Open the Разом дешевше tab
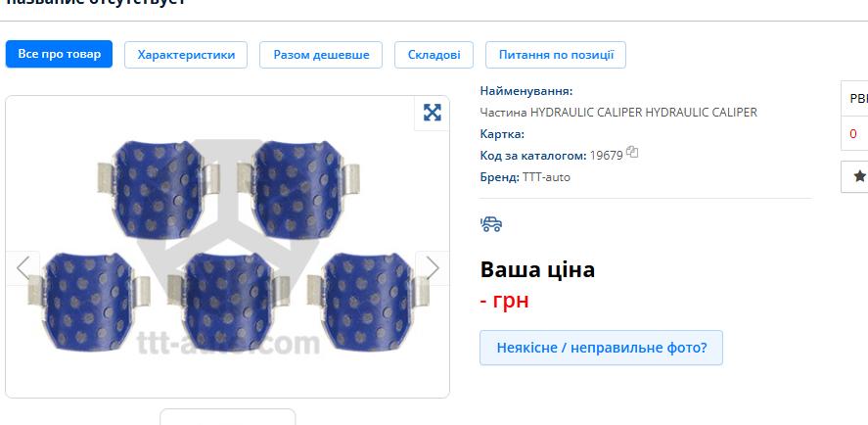This screenshot has width=868, height=425. [x=321, y=55]
